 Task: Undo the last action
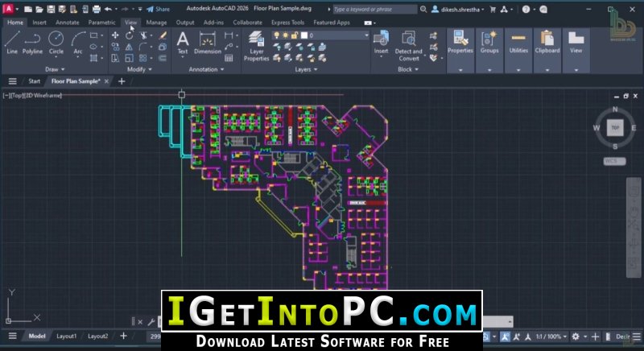(x=108, y=9)
